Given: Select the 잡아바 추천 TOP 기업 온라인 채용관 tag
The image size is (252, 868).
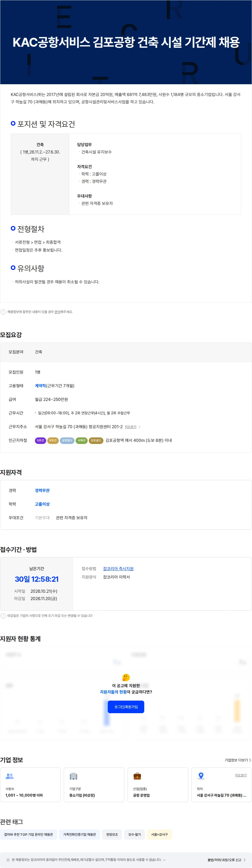Looking at the screenshot, I should tap(29, 834).
